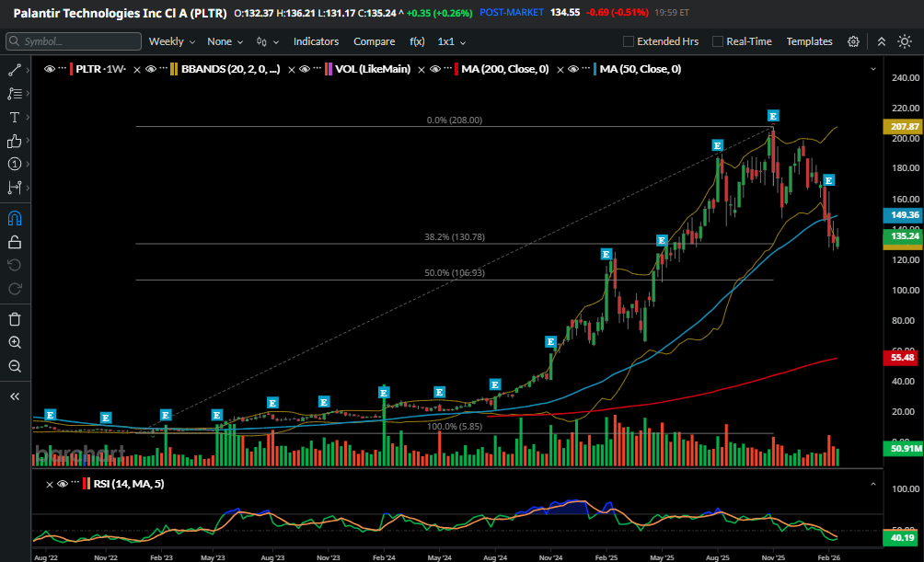Image resolution: width=924 pixels, height=562 pixels.
Task: Zoom in with the magnifier plus icon
Action: pos(14,343)
